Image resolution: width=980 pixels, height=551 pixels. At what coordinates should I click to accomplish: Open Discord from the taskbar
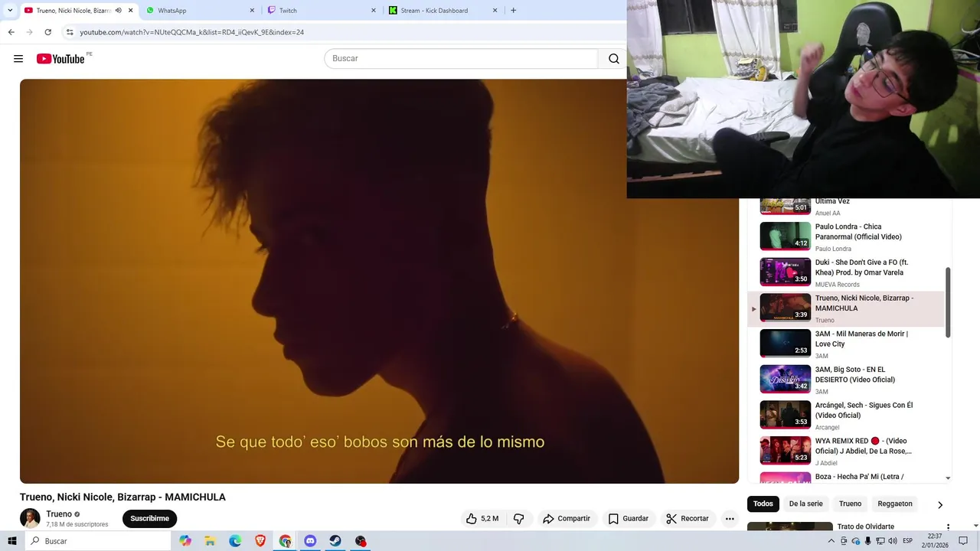click(310, 541)
